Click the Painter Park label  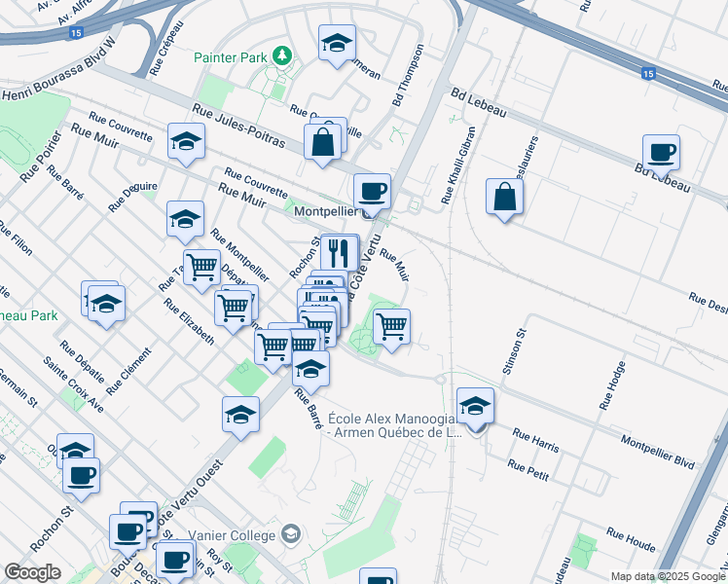pos(231,57)
